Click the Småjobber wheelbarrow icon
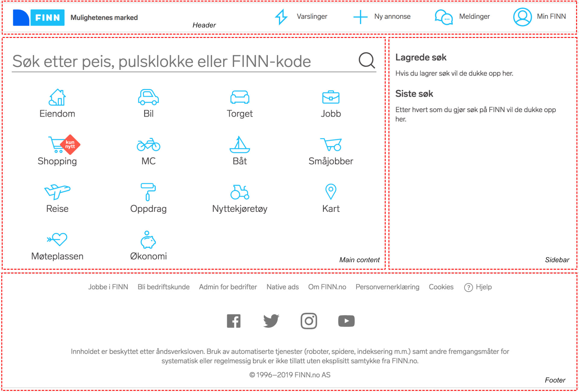The height and width of the screenshot is (392, 579). tap(331, 145)
